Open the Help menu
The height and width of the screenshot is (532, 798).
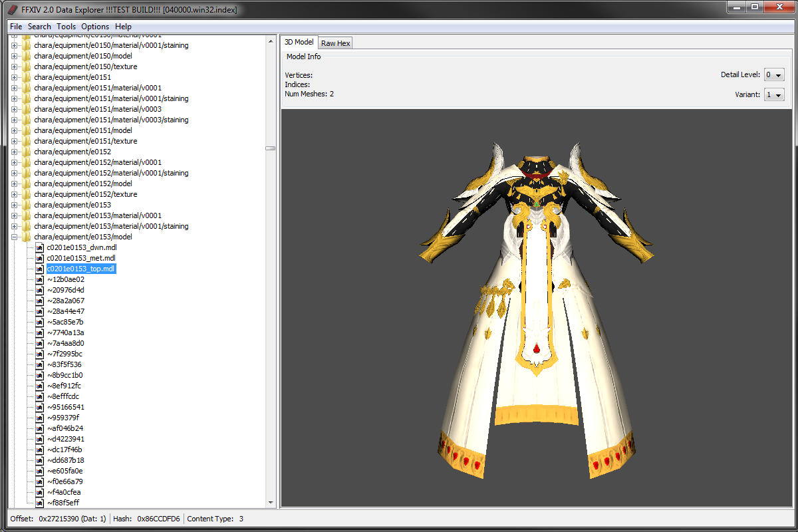(x=123, y=27)
